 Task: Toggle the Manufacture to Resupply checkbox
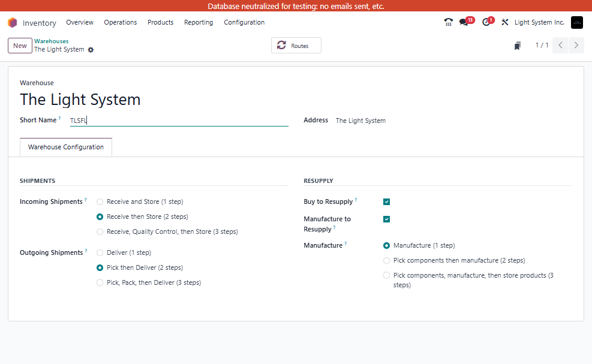coord(386,219)
